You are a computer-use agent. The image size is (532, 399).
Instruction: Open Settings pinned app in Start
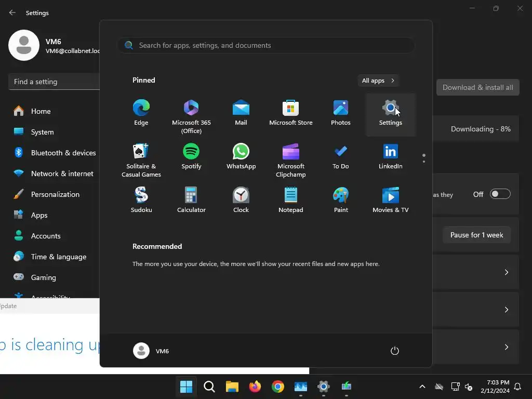pyautogui.click(x=391, y=115)
